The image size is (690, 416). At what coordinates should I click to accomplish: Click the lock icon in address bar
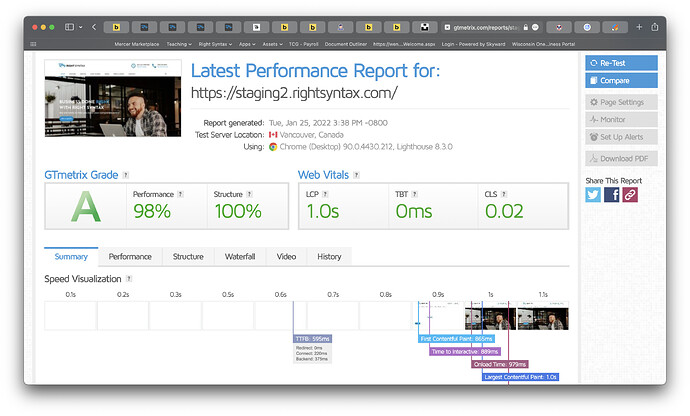tap(525, 27)
